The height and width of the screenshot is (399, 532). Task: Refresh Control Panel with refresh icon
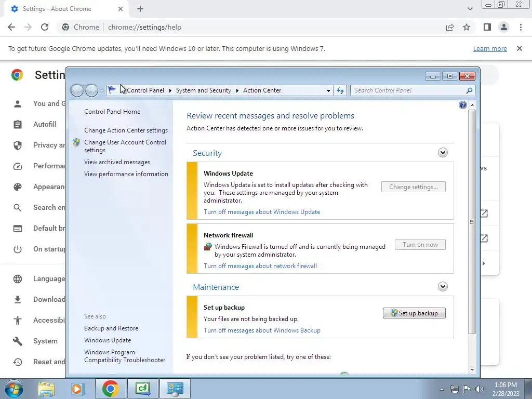(x=340, y=90)
